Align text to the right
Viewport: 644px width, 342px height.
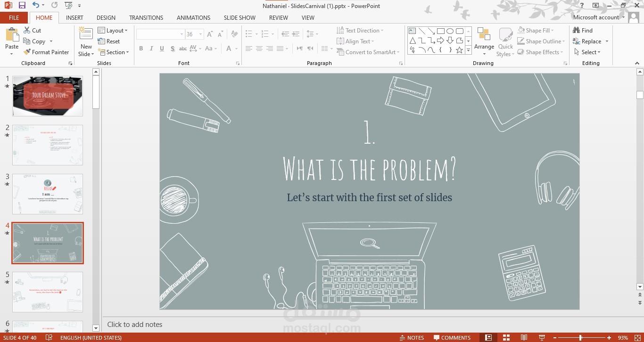[269, 49]
